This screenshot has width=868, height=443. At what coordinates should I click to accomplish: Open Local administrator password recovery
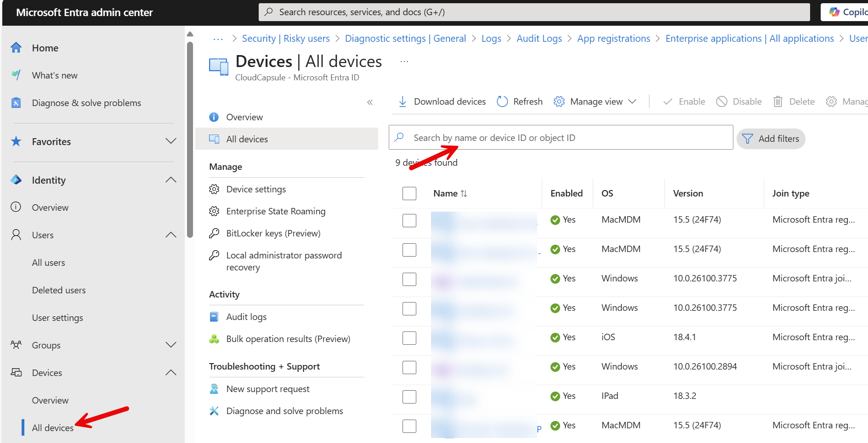click(284, 261)
